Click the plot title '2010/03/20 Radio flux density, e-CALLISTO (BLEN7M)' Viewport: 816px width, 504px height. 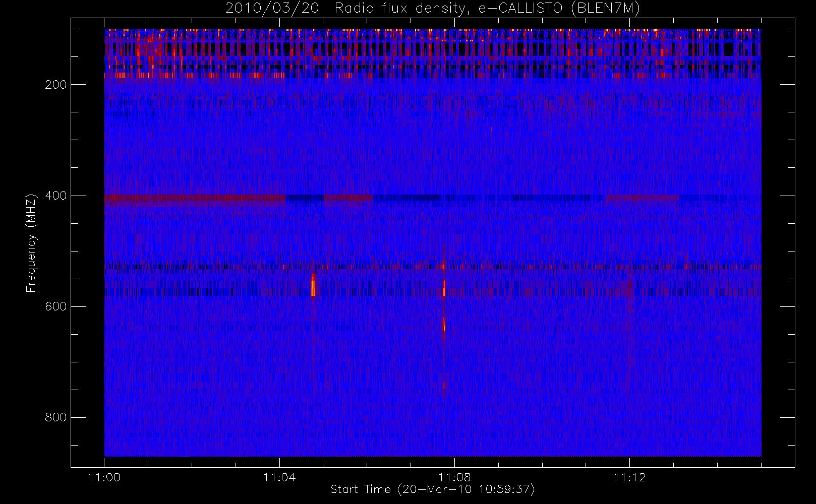tap(432, 9)
